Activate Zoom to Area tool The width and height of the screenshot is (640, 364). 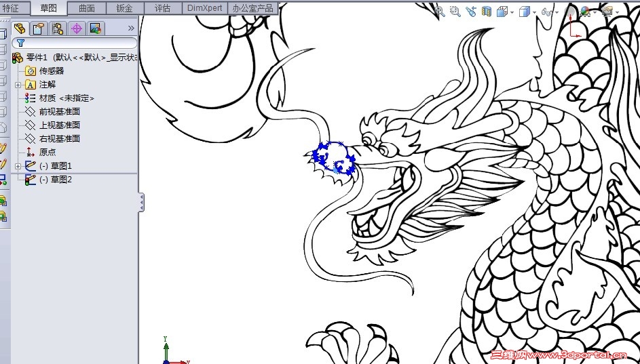[455, 12]
